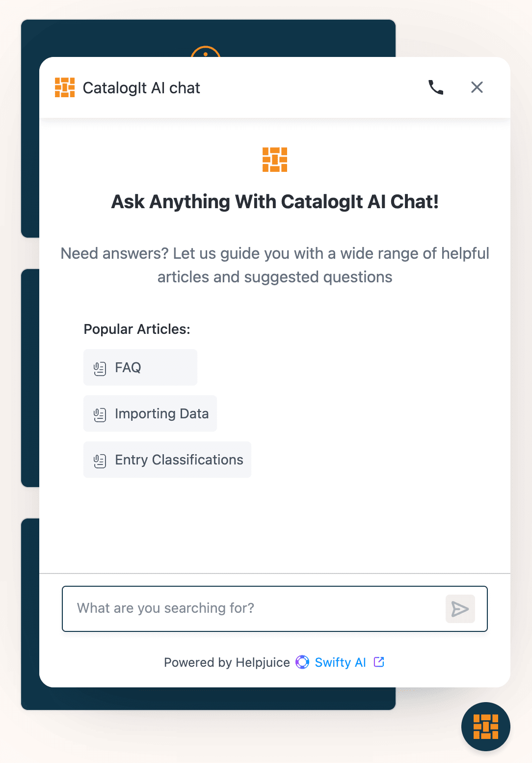This screenshot has height=763, width=532.
Task: Open the Importing Data article
Action: tap(150, 413)
